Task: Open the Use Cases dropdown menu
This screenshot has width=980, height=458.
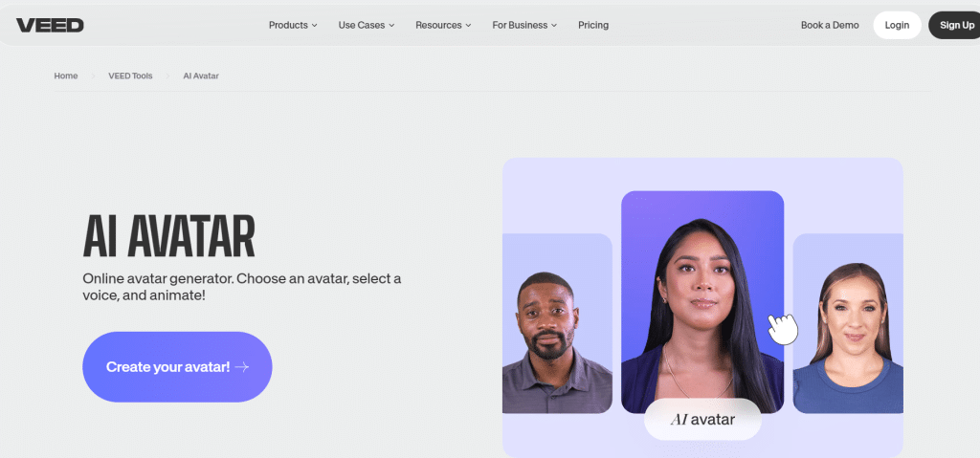Action: point(367,25)
